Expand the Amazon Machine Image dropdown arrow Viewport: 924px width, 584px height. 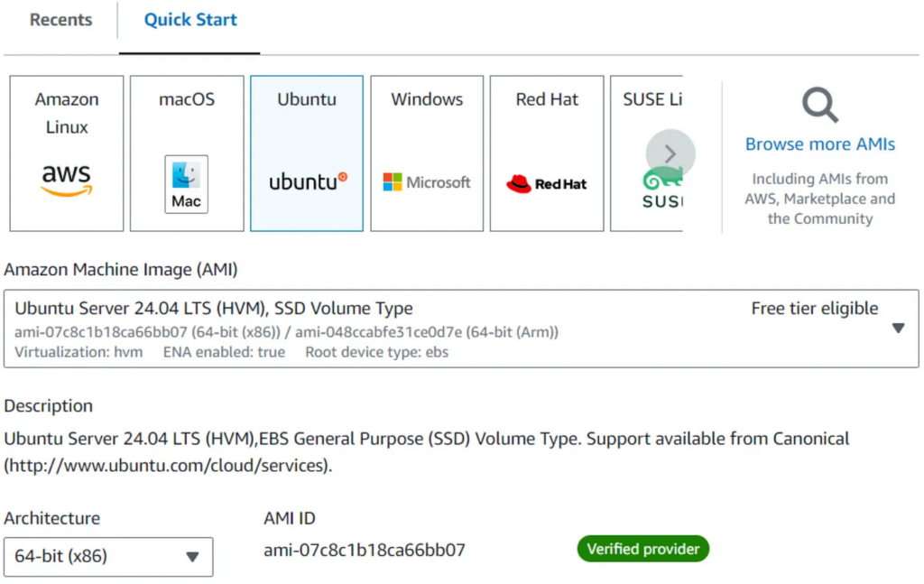[898, 329]
